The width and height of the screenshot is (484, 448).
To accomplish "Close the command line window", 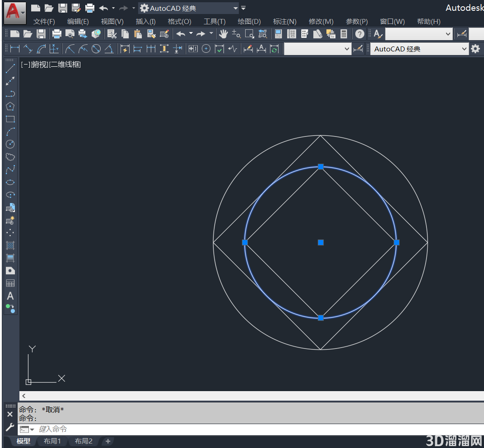I will pos(10,414).
